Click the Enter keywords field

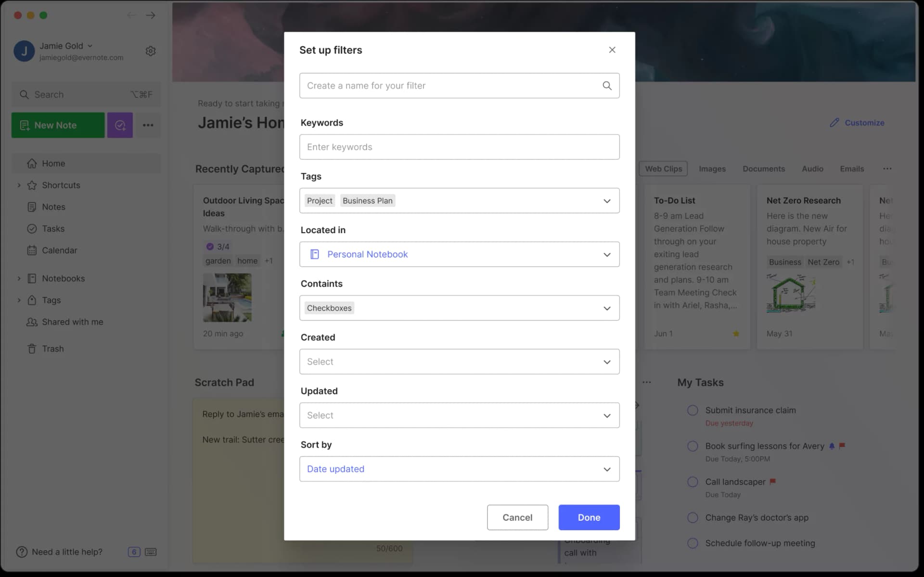(x=459, y=146)
